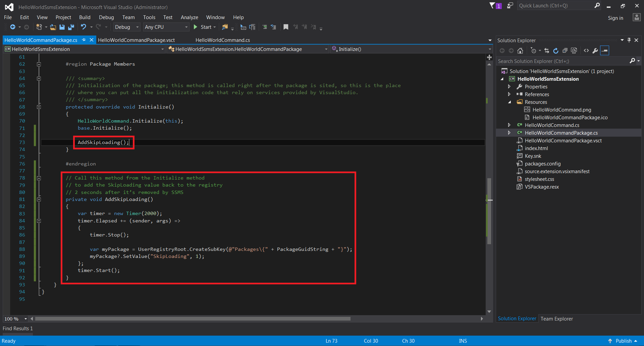This screenshot has height=346, width=644.
Task: Click Publish in the status bar
Action: (623, 341)
